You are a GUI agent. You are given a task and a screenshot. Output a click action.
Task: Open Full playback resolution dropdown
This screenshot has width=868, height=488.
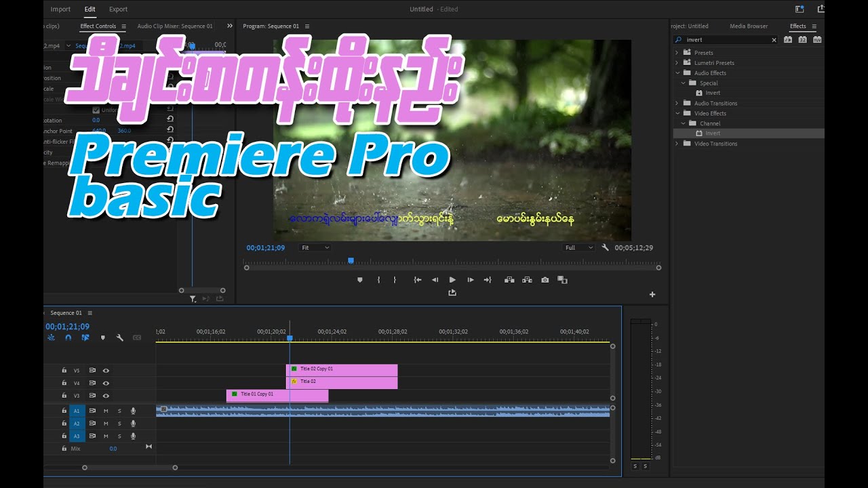[579, 247]
